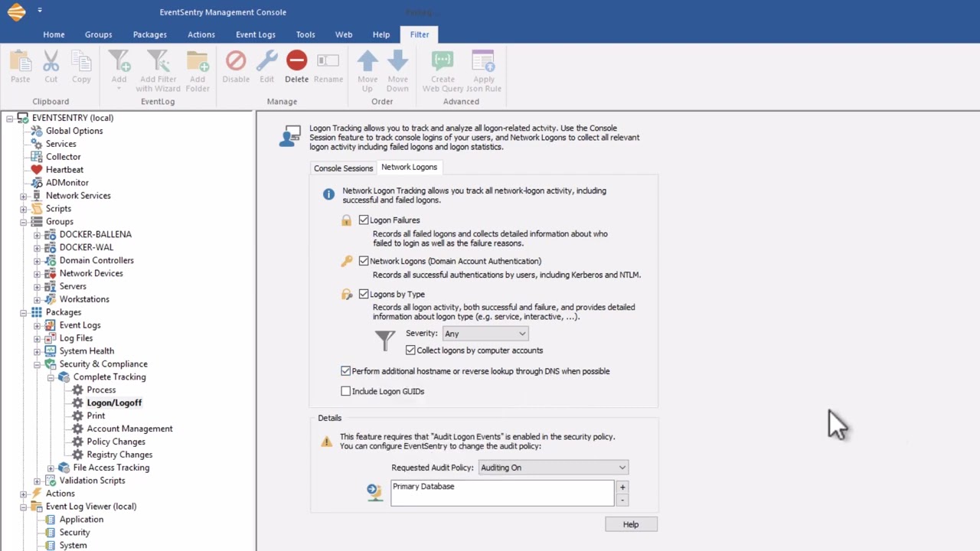Open the Home ribbon tab
980x551 pixels.
(54, 34)
